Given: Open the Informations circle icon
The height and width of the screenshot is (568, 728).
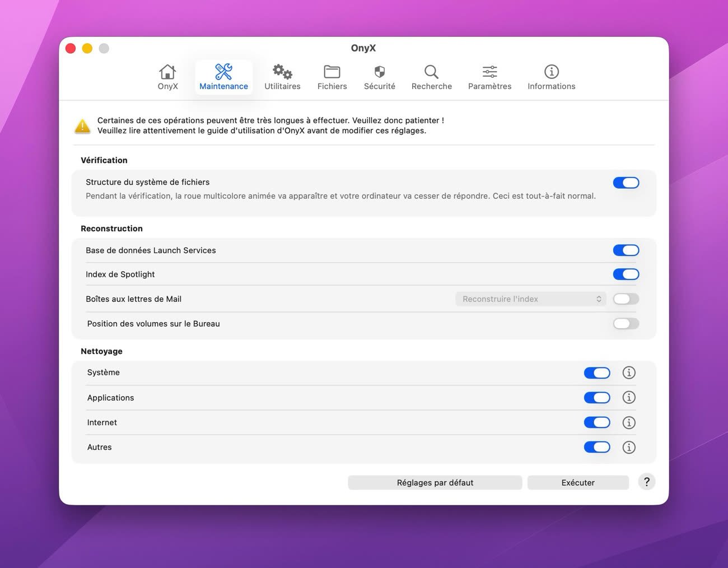Looking at the screenshot, I should coord(552,72).
